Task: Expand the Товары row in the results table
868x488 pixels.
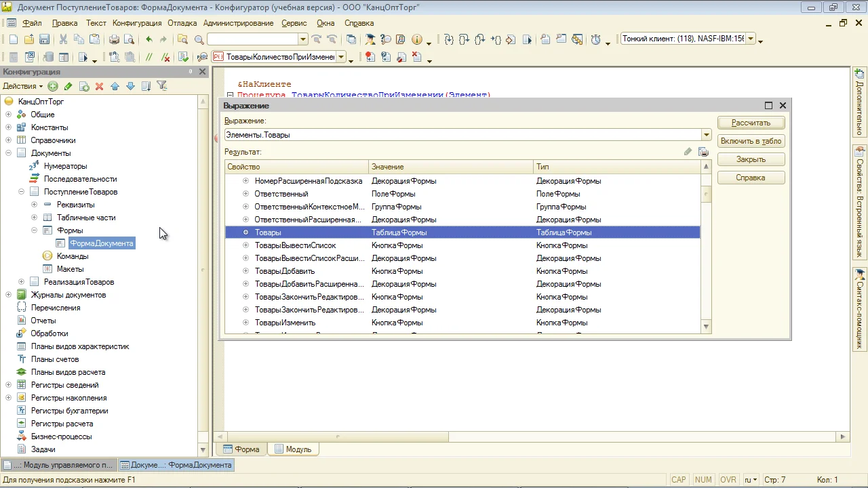Action: 246,232
